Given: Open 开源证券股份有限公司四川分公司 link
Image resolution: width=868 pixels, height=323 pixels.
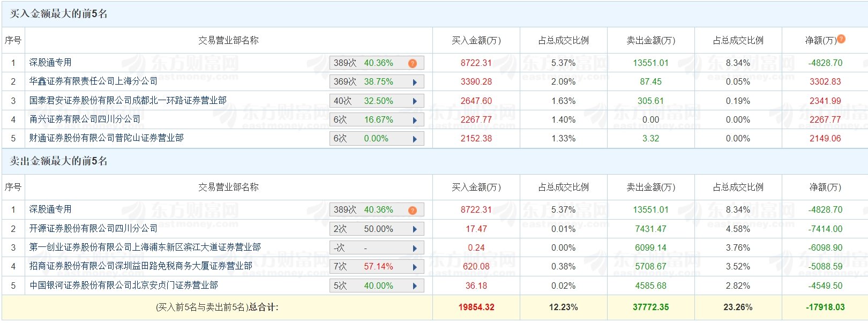Looking at the screenshot, I should (93, 228).
